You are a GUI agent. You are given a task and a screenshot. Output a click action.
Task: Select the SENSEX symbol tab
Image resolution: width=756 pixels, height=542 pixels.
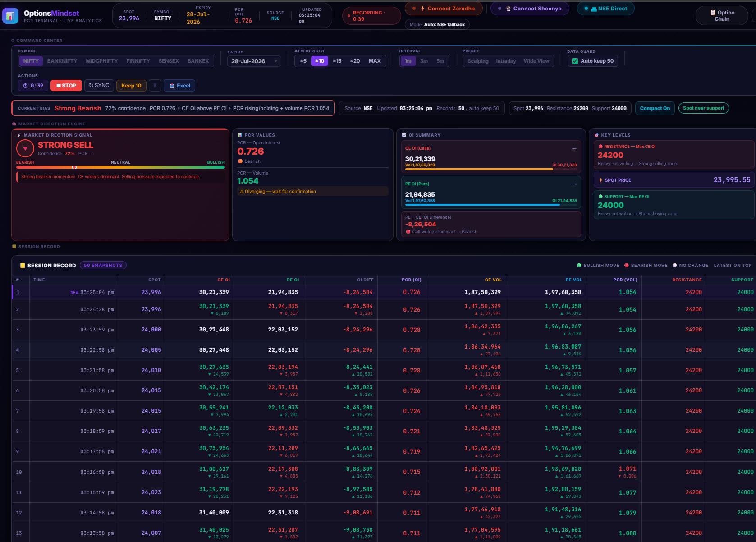[x=169, y=61]
